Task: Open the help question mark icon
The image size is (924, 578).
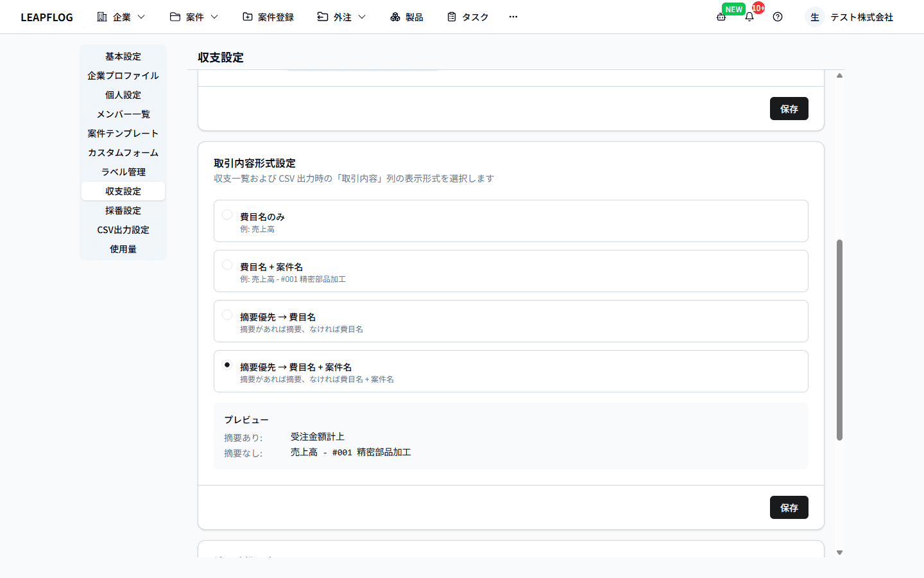Action: tap(778, 17)
